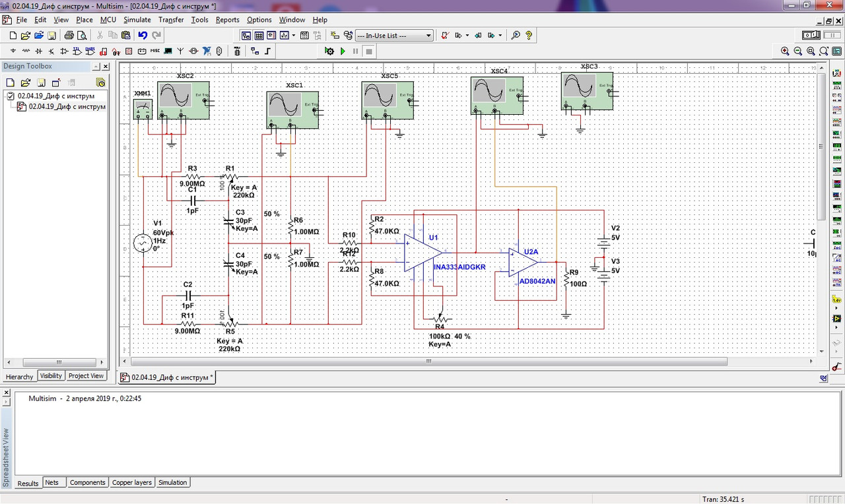Screen dimensions: 845x504
Task: Open Help question mark icon
Action: point(529,36)
